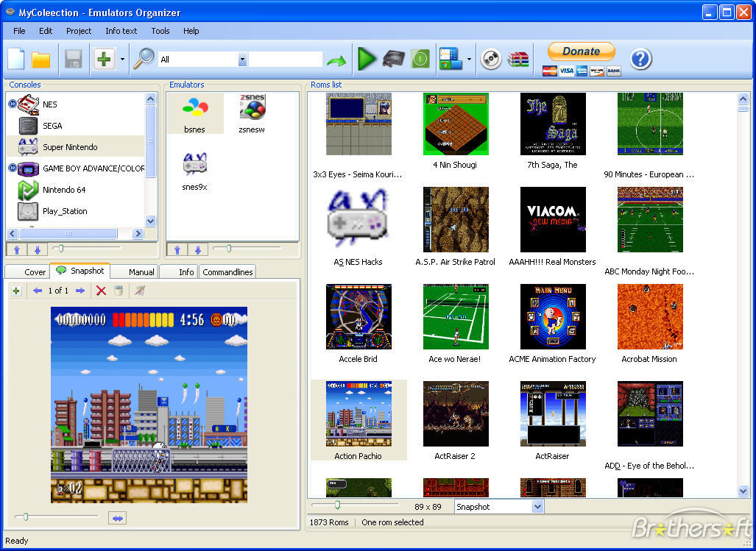Click the CD disc icon in toolbar

click(x=491, y=60)
